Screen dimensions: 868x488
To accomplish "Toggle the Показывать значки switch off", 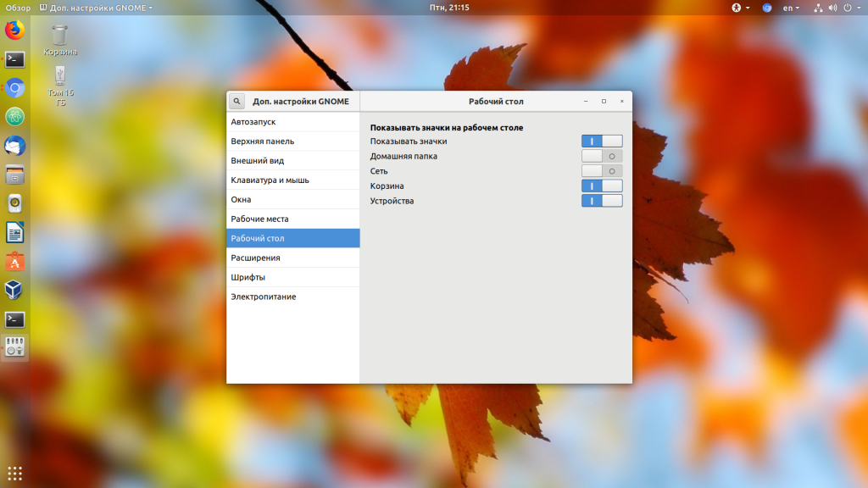I will pyautogui.click(x=602, y=141).
